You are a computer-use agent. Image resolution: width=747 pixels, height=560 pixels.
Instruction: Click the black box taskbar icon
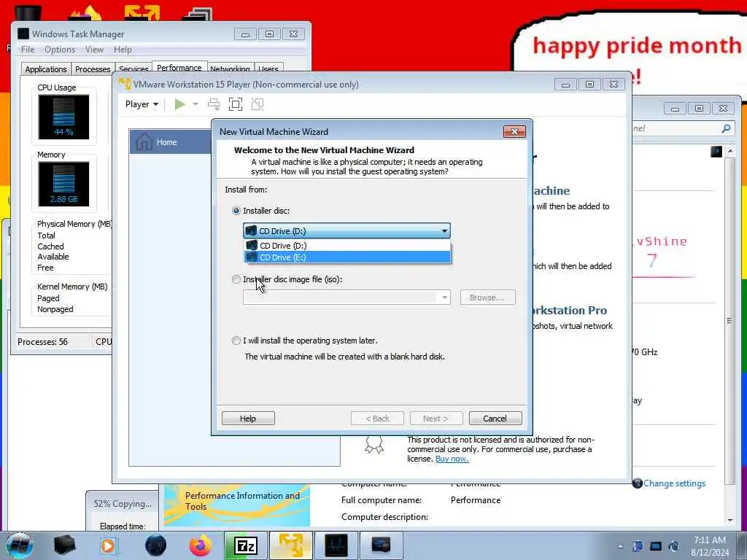pyautogui.click(x=64, y=545)
